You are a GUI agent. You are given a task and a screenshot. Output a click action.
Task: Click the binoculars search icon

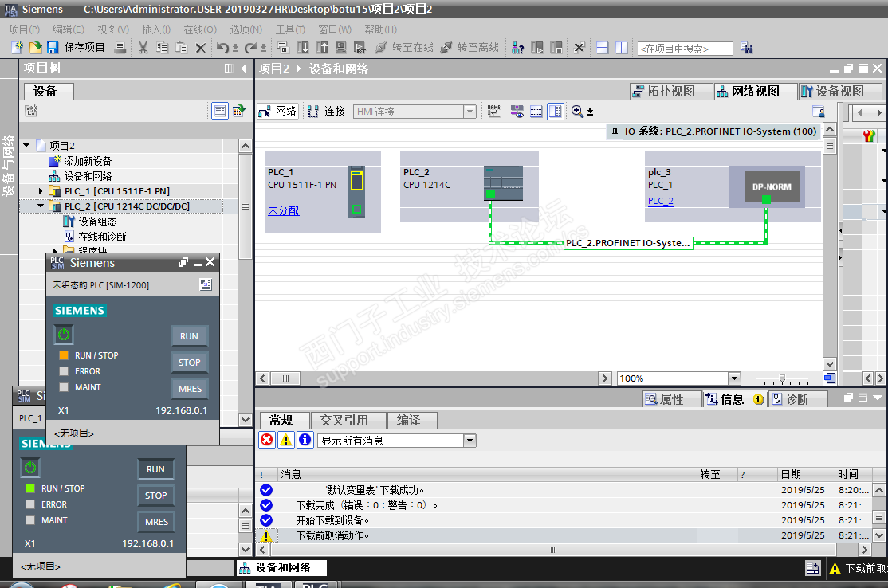746,48
